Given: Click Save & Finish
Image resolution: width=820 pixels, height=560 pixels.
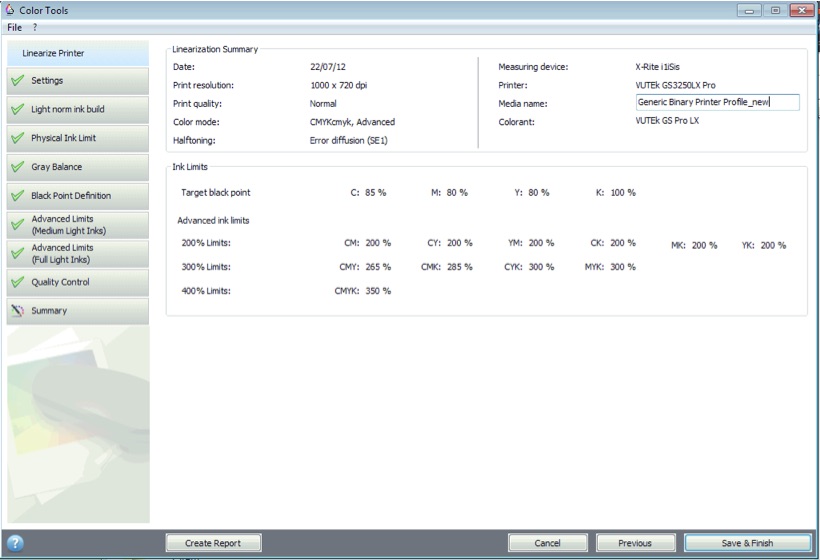Looking at the screenshot, I should coord(747,543).
